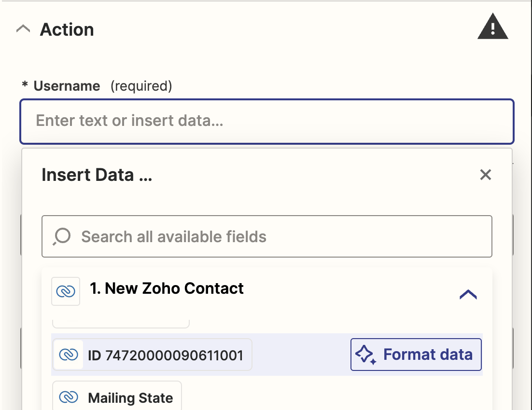This screenshot has width=532, height=410.
Task: Click the magnifier search icon
Action: (62, 237)
